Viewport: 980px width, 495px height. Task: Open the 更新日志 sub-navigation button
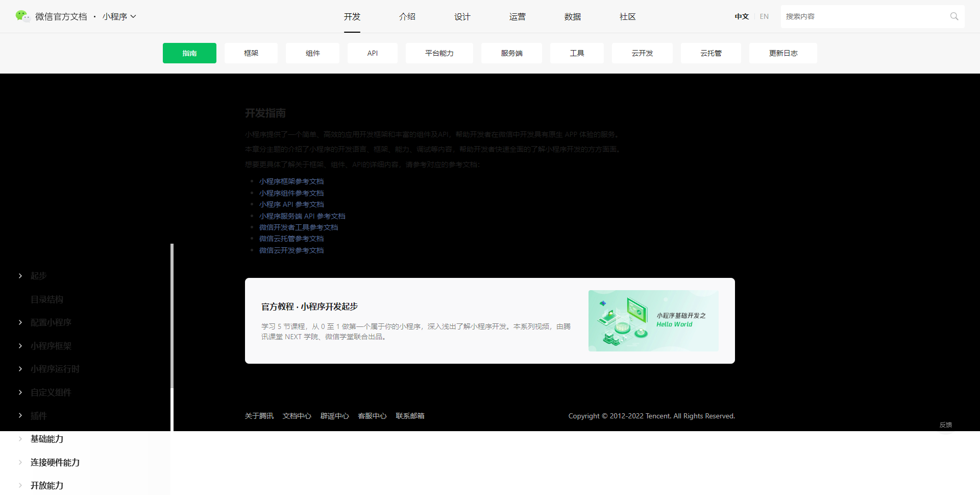pos(783,53)
